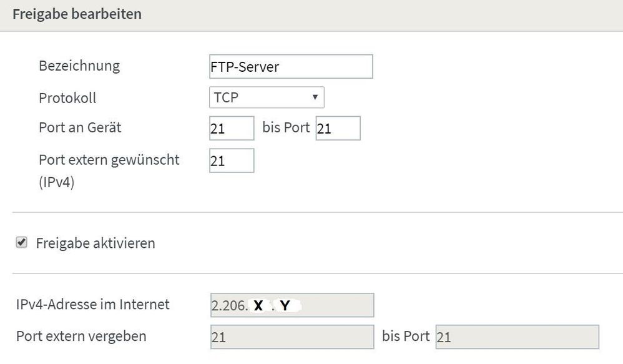Click the bis Port field beside Port an Gerät

338,128
